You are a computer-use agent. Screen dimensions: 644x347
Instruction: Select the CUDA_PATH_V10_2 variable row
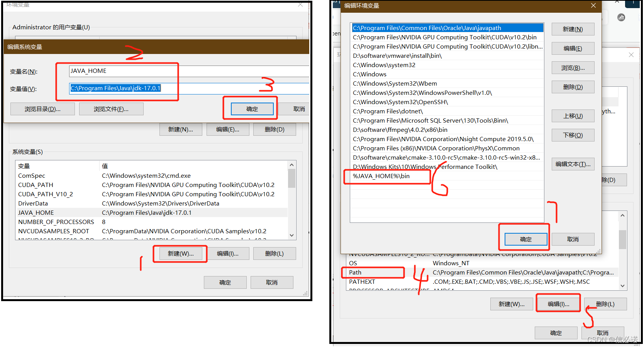tap(152, 194)
